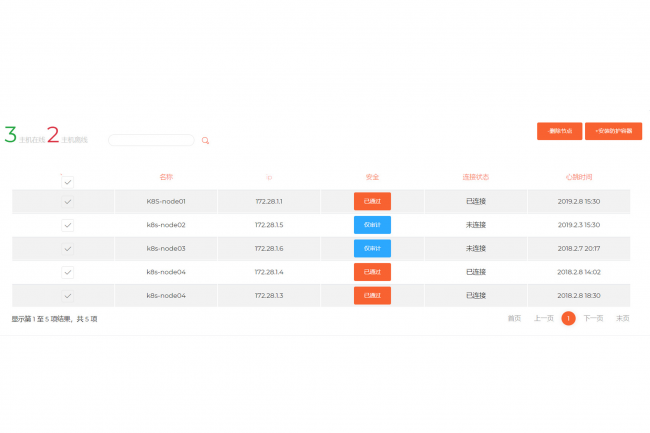Viewport: 650px width, 433px height.
Task: Click the blue 仅审计 button for k8s-node02
Action: tap(372, 225)
